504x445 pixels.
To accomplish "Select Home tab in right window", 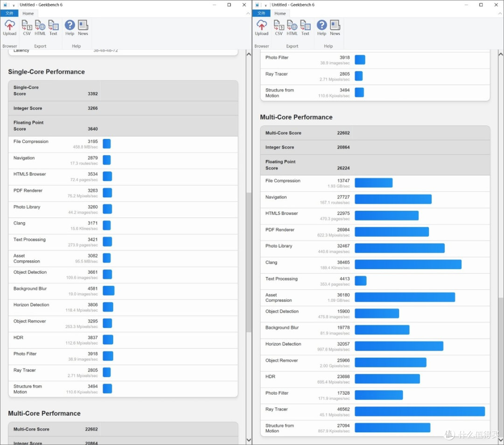I will pyautogui.click(x=280, y=14).
